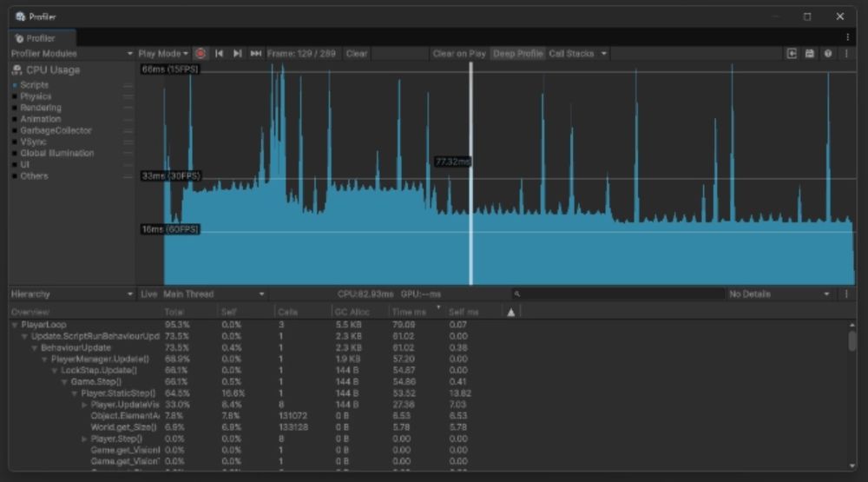
Task: Sort by the GC Alloc column header
Action: point(352,313)
